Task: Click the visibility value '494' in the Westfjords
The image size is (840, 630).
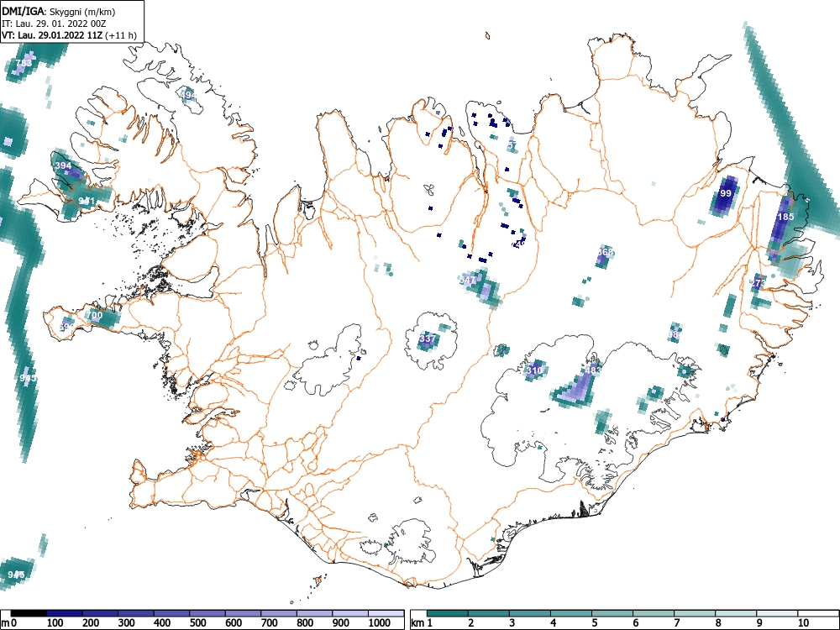Action: tap(189, 96)
